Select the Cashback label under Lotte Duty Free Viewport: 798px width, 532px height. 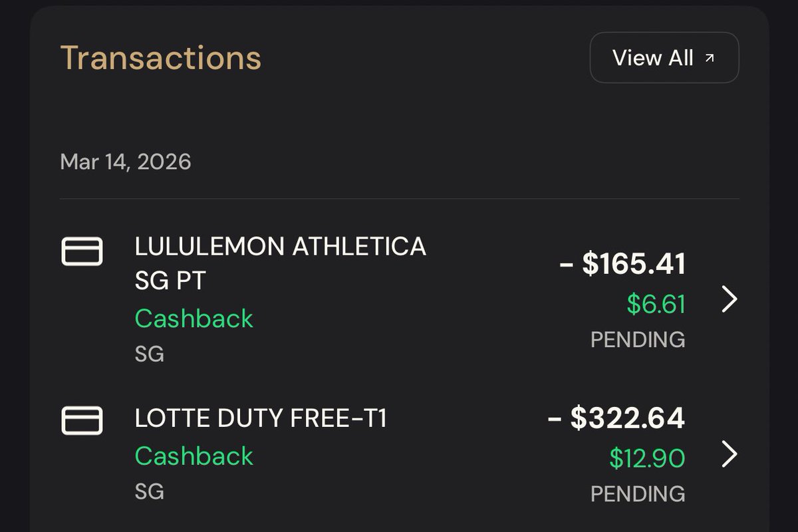click(194, 456)
